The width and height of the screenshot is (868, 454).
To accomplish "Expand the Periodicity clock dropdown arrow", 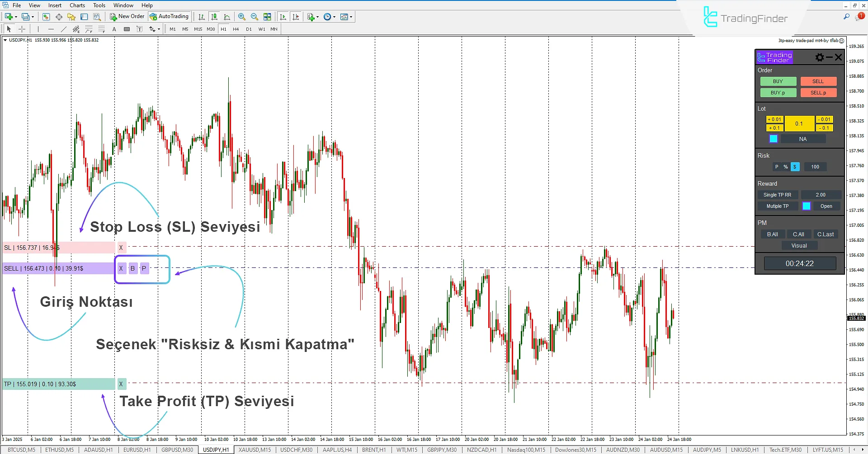I will tap(335, 17).
